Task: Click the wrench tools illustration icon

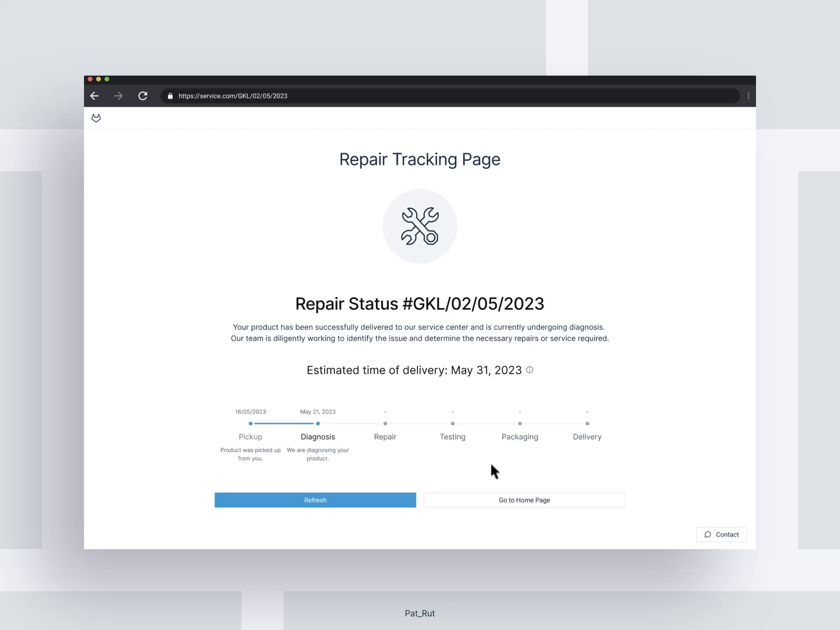Action: pyautogui.click(x=420, y=226)
